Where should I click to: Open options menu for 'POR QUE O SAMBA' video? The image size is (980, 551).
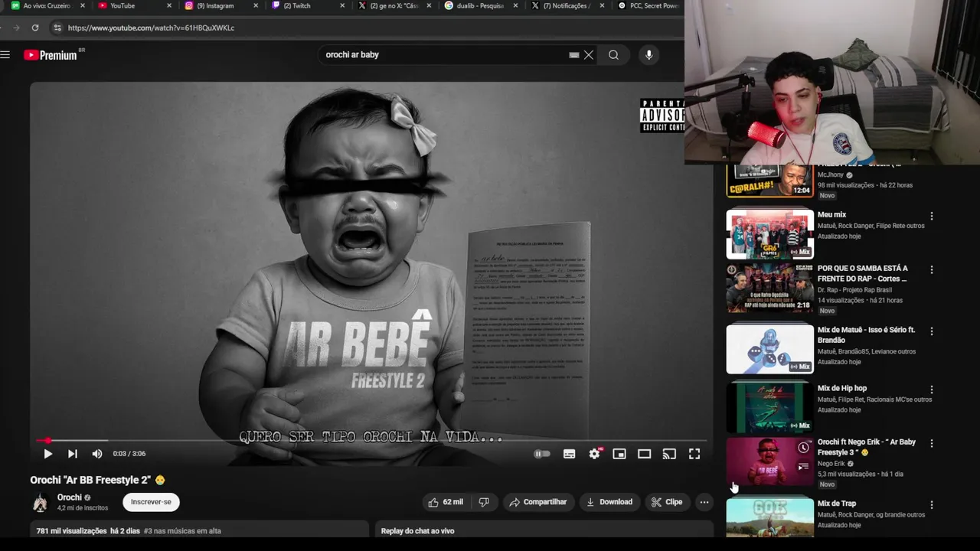pos(932,270)
